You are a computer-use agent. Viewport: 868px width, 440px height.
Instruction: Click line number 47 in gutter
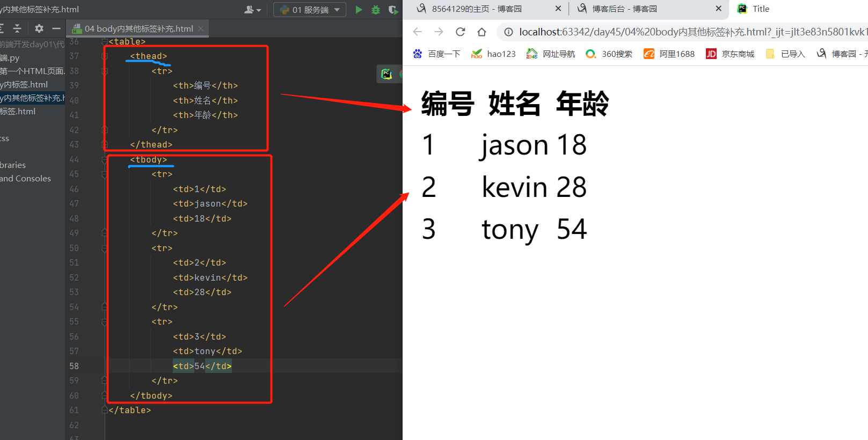[74, 204]
